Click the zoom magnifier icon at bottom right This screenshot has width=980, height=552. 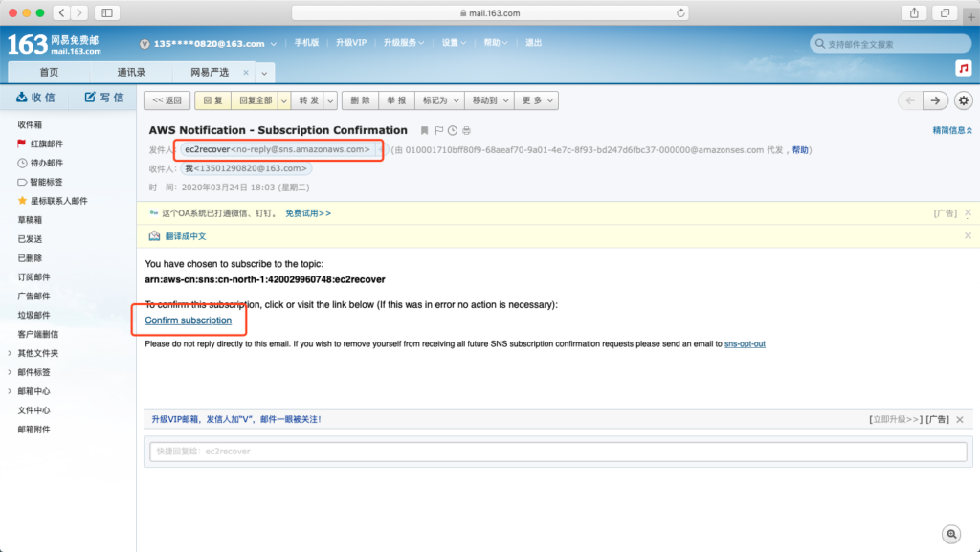tap(951, 534)
